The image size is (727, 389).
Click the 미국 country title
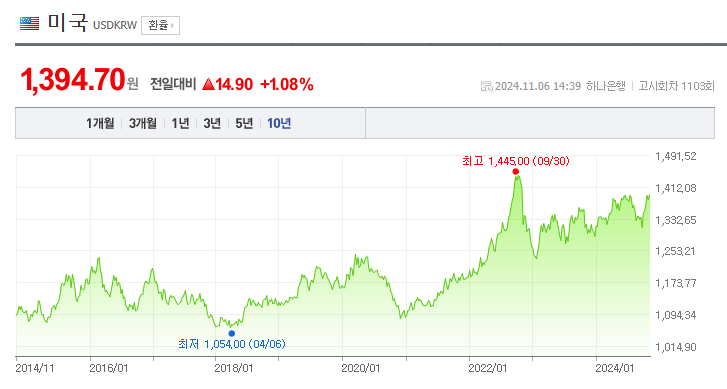pos(68,22)
